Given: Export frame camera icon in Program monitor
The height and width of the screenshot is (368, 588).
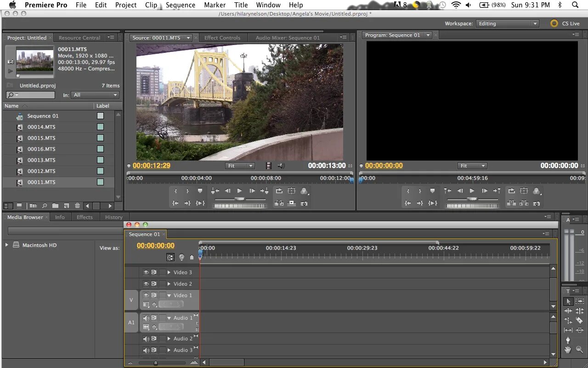Looking at the screenshot, I should pyautogui.click(x=536, y=203).
